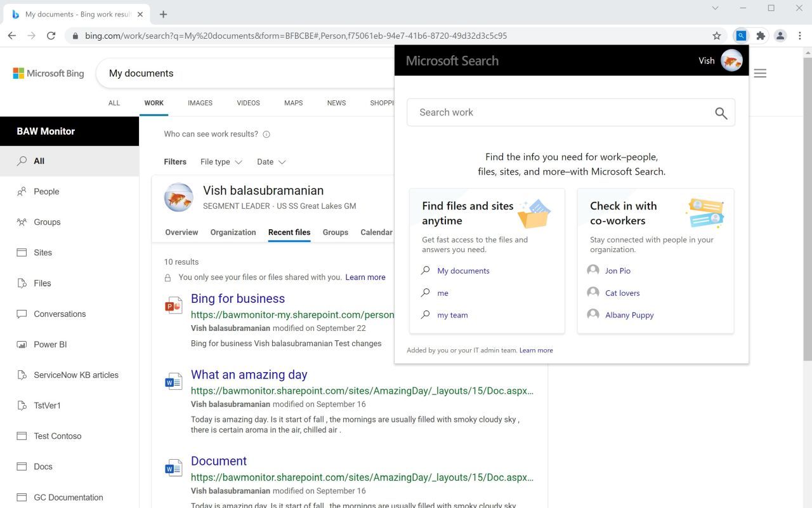Viewport: 812px width, 508px height.
Task: Reload the page
Action: 51,36
